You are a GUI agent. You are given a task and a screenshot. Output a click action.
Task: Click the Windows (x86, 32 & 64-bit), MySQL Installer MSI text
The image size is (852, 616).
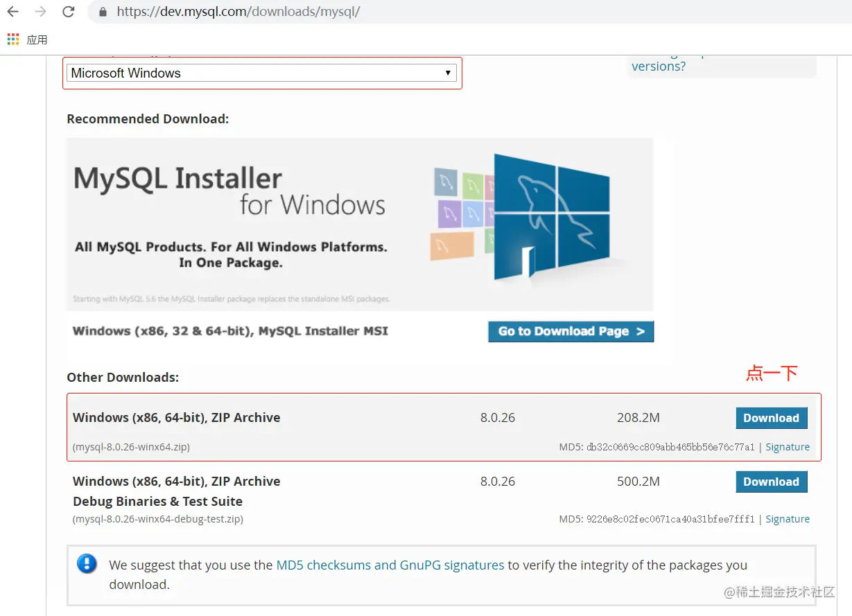pyautogui.click(x=230, y=331)
